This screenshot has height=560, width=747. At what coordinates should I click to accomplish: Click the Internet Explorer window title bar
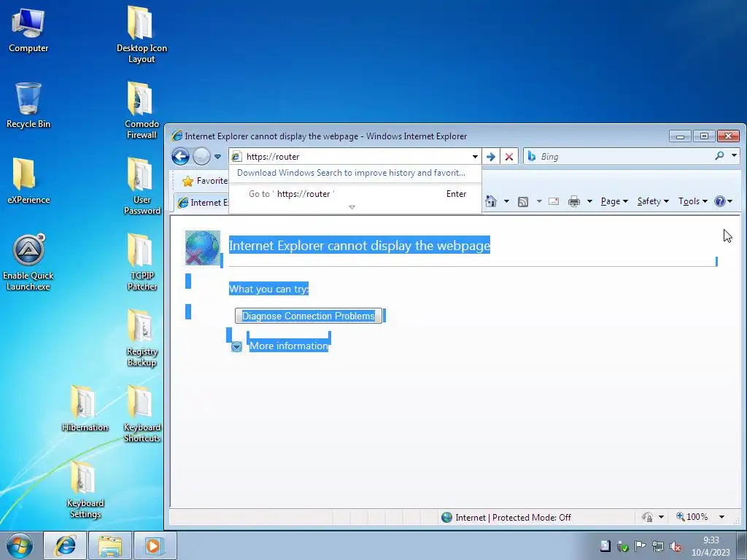pos(419,136)
